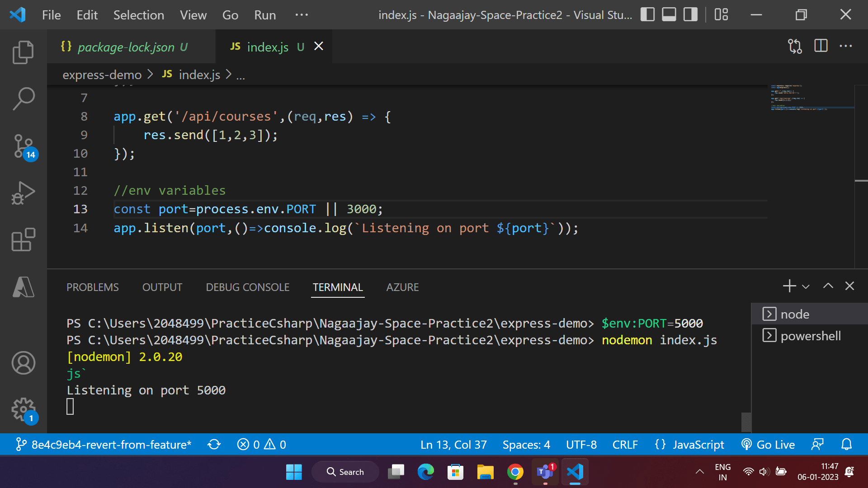Open the terminal launch profile dropdown
Screen dimensions: 868x488
pos(806,286)
